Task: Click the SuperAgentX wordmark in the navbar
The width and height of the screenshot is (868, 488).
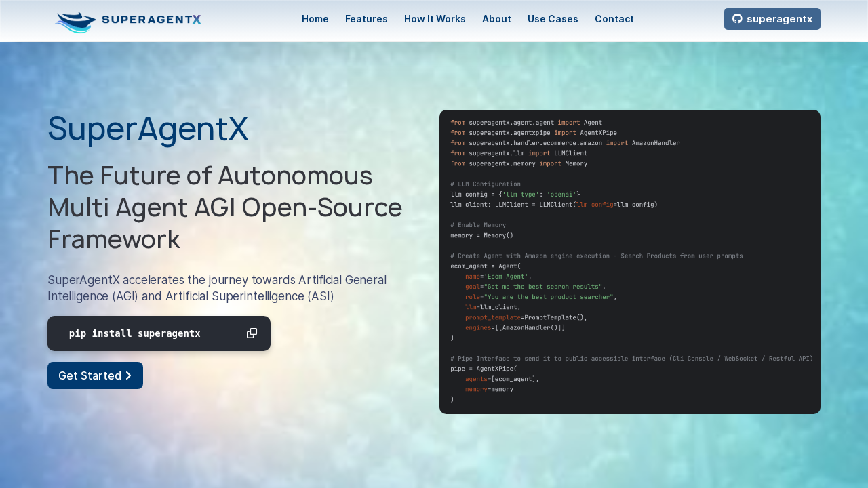Action: [152, 19]
